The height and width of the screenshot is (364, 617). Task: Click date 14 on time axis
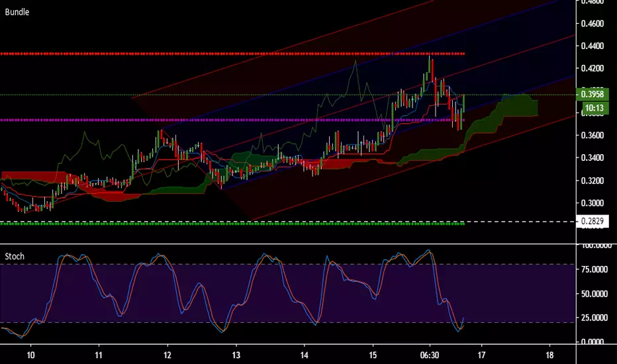click(x=304, y=355)
